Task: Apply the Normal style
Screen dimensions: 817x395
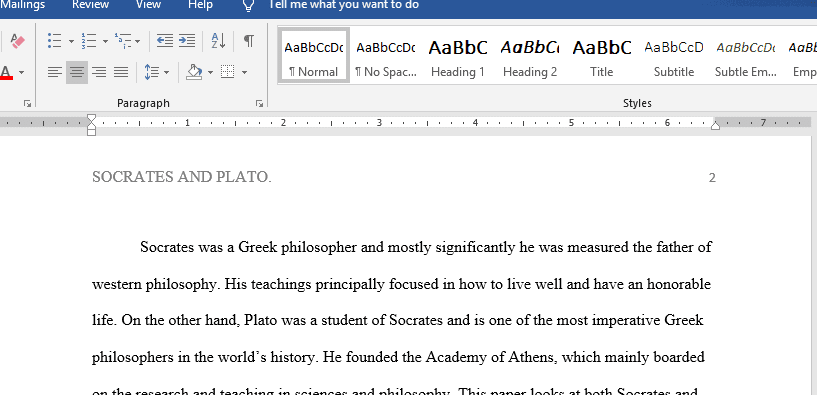Action: point(314,55)
